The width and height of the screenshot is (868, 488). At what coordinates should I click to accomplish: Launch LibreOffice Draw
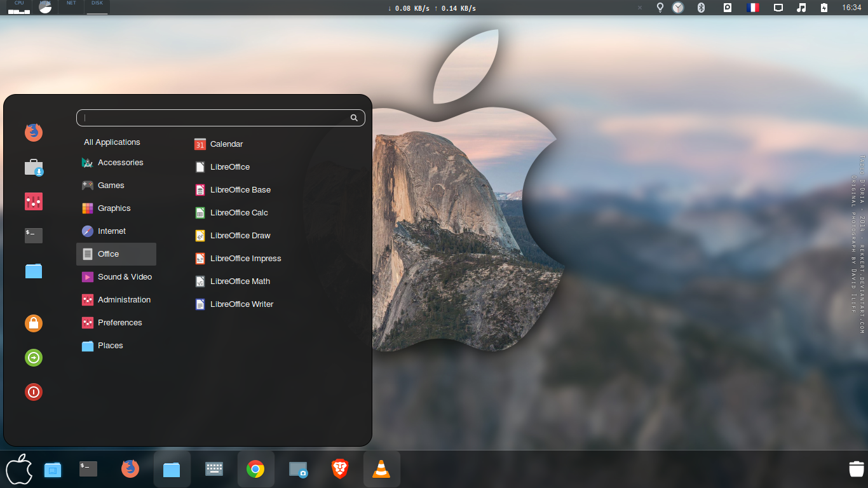coord(233,236)
